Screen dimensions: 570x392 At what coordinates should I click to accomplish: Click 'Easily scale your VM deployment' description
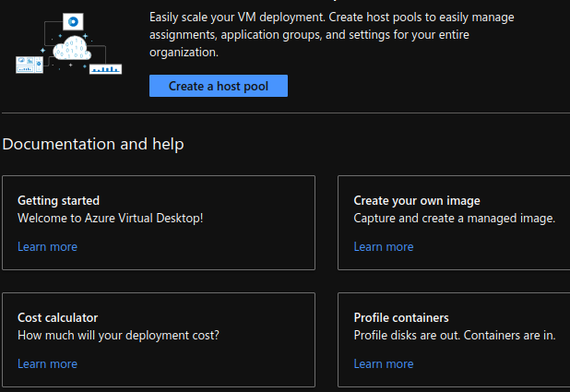pos(331,34)
